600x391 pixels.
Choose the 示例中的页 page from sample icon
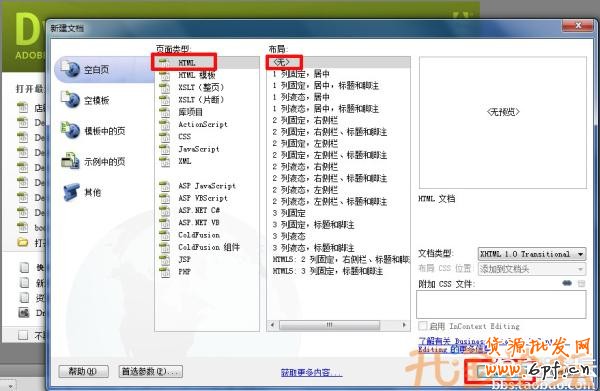70,161
